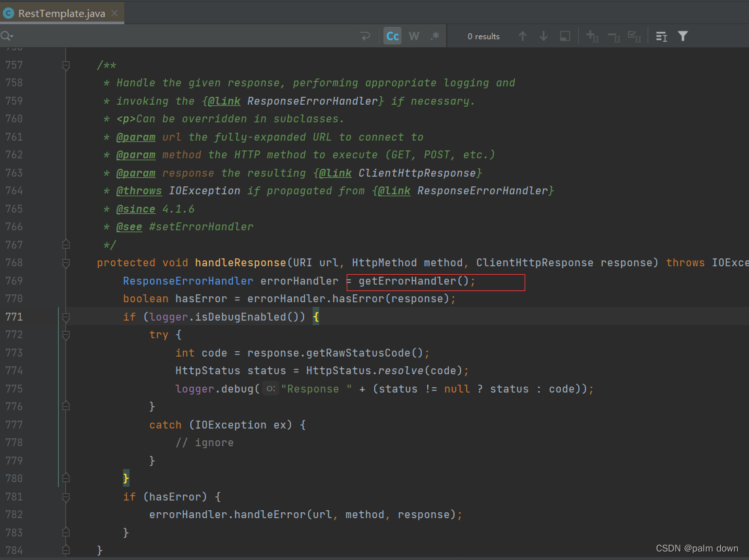Click the '0 results' search count
The height and width of the screenshot is (560, 749).
click(483, 37)
